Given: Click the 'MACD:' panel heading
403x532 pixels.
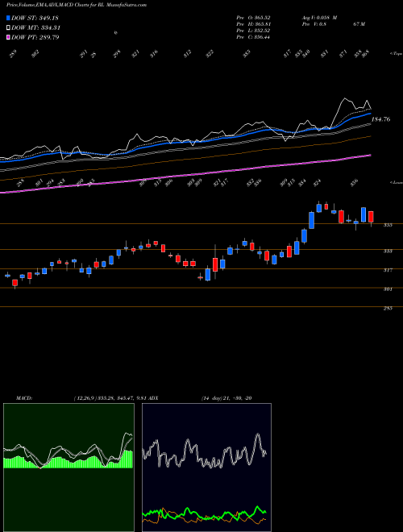Looking at the screenshot, I should (x=23, y=398).
